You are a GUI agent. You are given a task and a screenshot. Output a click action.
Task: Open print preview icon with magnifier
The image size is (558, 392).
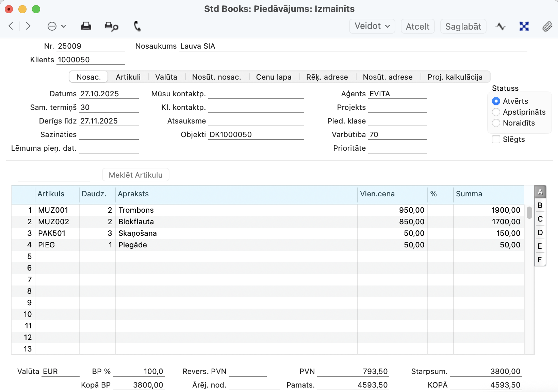click(111, 26)
